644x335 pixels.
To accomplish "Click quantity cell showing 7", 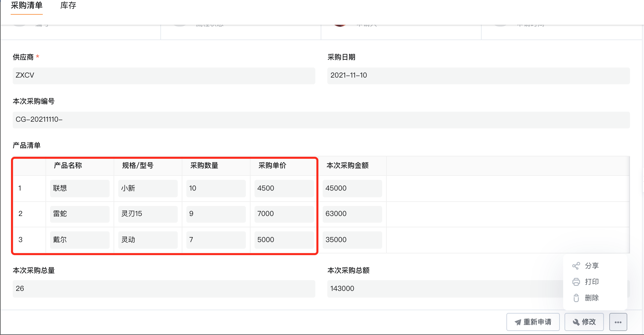I will point(216,240).
